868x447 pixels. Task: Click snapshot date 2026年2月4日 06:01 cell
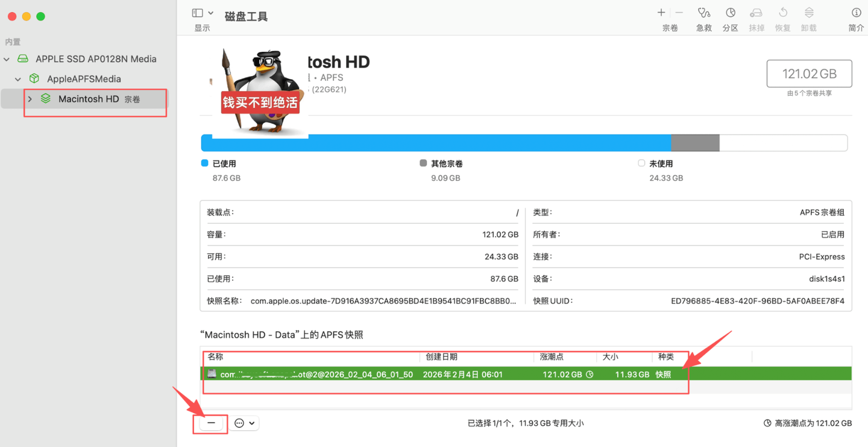[x=463, y=374]
